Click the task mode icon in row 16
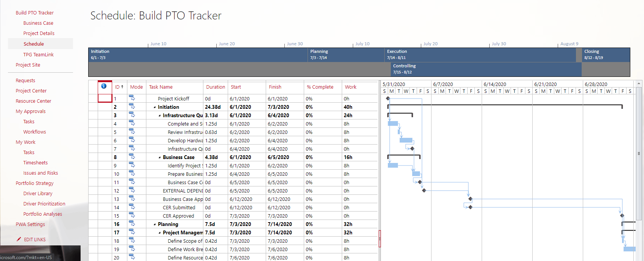 132,224
